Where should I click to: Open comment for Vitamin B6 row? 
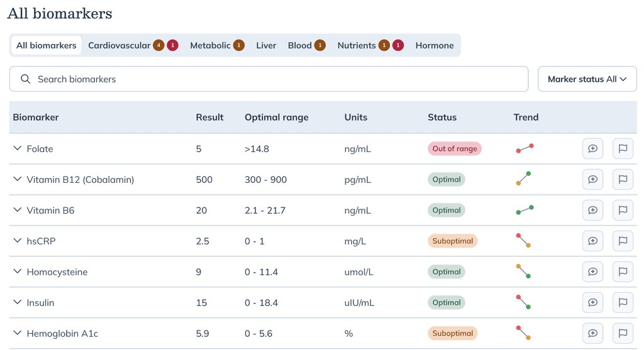[592, 210]
